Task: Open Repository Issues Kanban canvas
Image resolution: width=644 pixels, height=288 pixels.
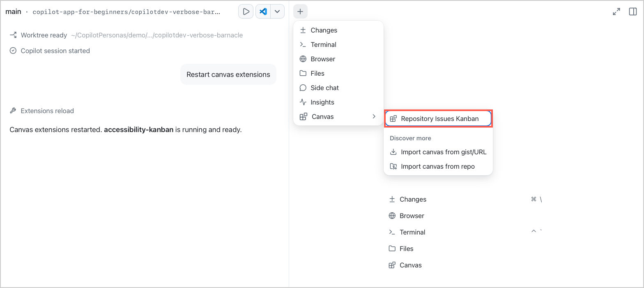Action: coord(438,118)
